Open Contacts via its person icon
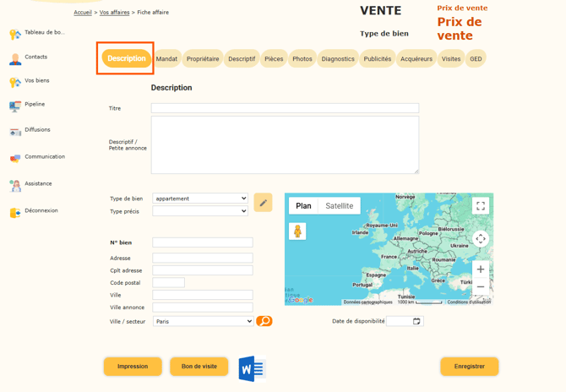Screen dimensions: 566x392 [x=15, y=59]
